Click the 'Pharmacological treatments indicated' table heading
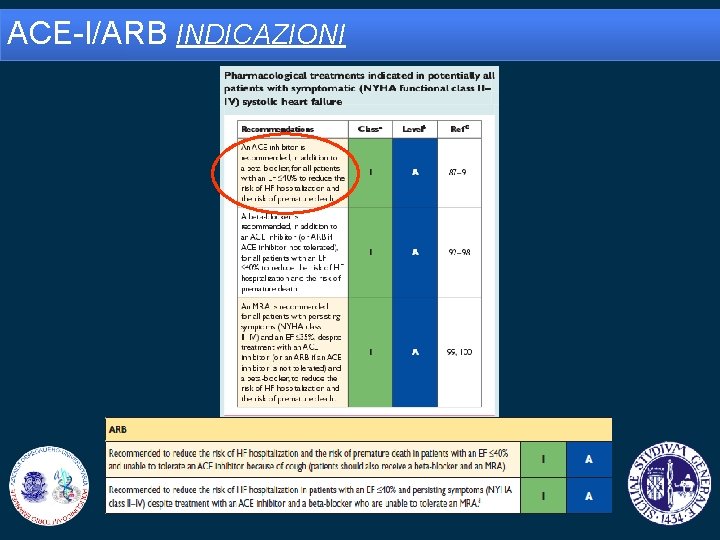The image size is (720, 540). pyautogui.click(x=359, y=89)
